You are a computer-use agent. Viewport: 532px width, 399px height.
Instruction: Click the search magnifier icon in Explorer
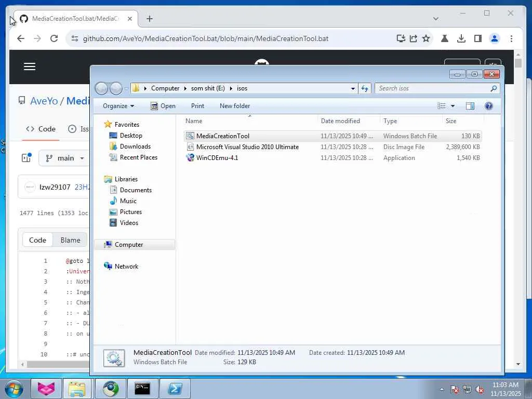[494, 88]
